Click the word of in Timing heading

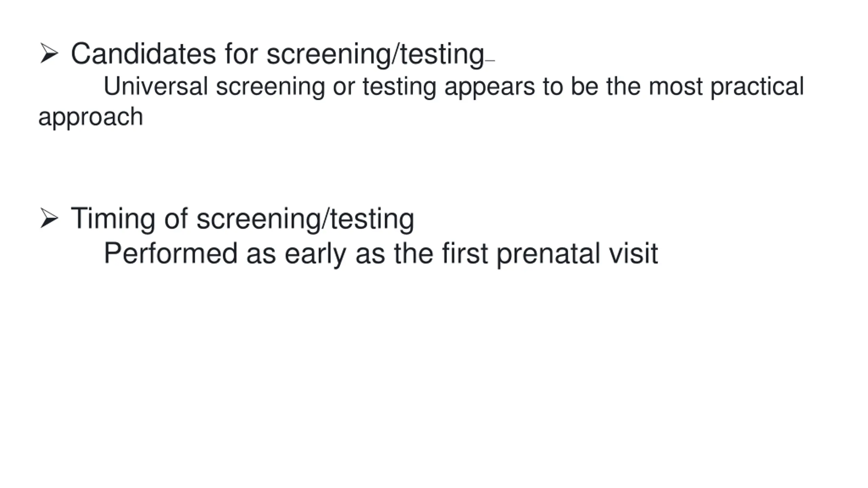tap(176, 219)
